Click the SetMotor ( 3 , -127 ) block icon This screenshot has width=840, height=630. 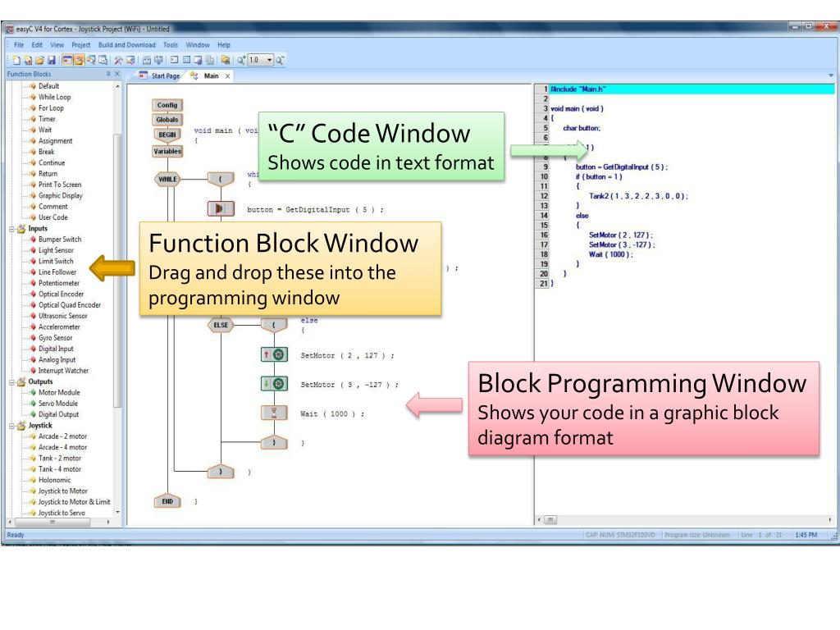274,384
